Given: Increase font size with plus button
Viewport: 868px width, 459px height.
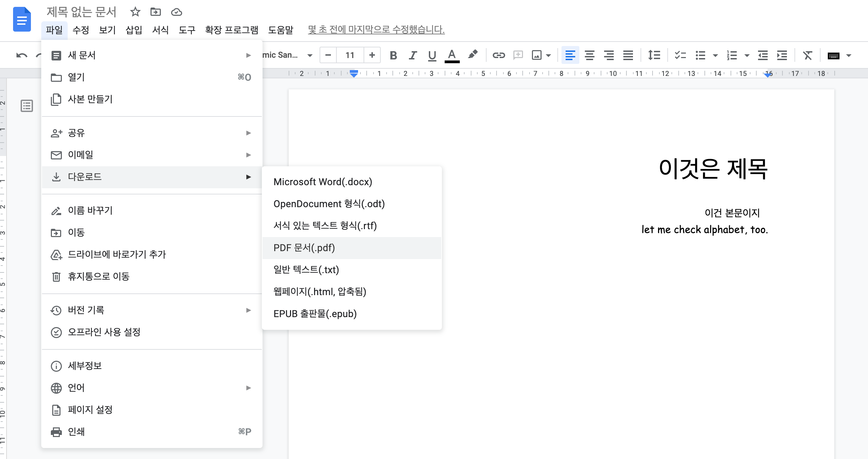Looking at the screenshot, I should tap(372, 55).
